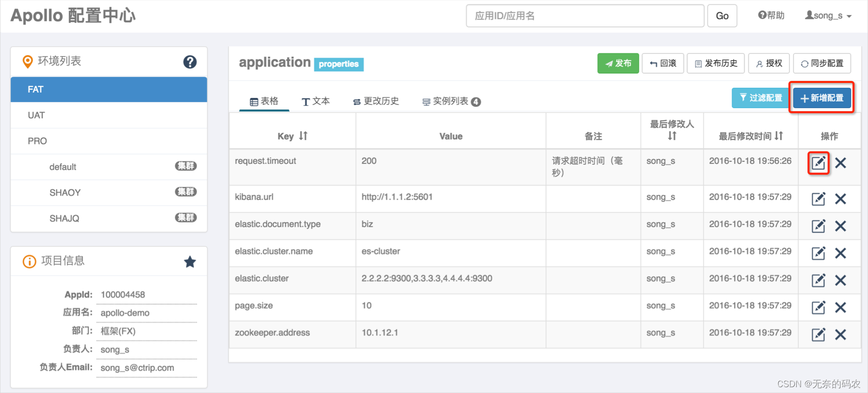Screen dimensions: 868x393
Task: Click the green 发布 publish button
Action: coord(618,63)
